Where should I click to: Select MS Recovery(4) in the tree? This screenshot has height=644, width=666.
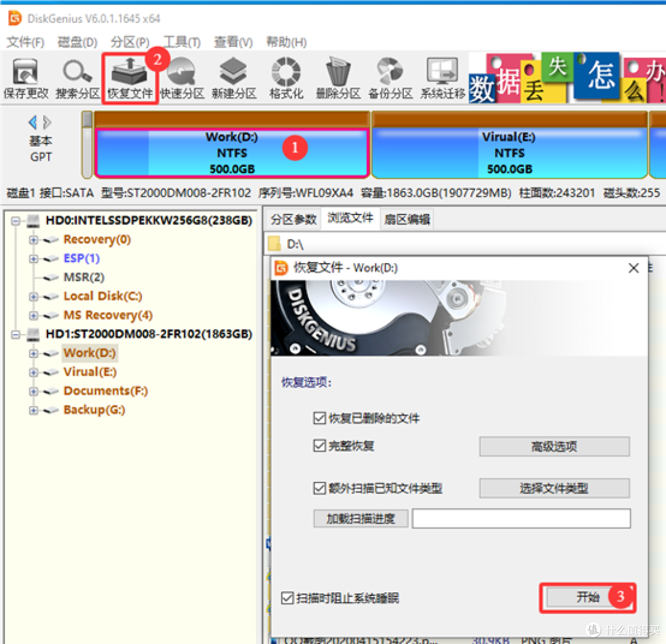coord(108,315)
